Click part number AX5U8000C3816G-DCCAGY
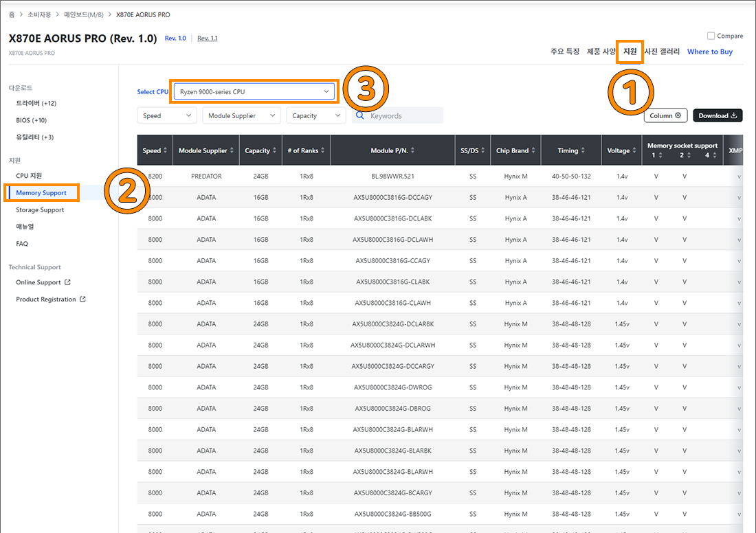The image size is (756, 533). tap(392, 197)
